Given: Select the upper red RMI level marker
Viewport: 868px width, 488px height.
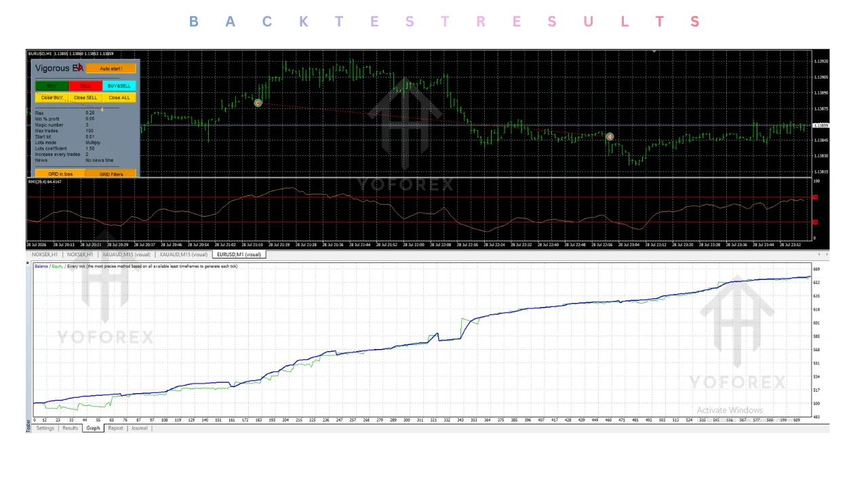Looking at the screenshot, I should pyautogui.click(x=815, y=197).
